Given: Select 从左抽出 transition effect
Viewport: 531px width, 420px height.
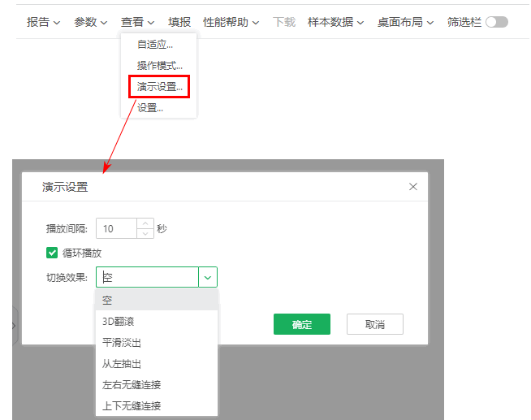Looking at the screenshot, I should (x=157, y=363).
